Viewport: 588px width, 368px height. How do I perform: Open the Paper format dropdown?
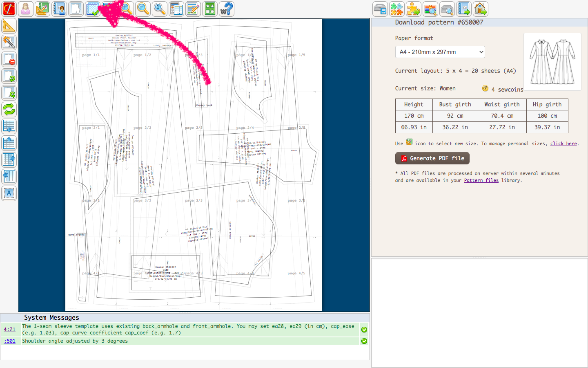pos(440,52)
